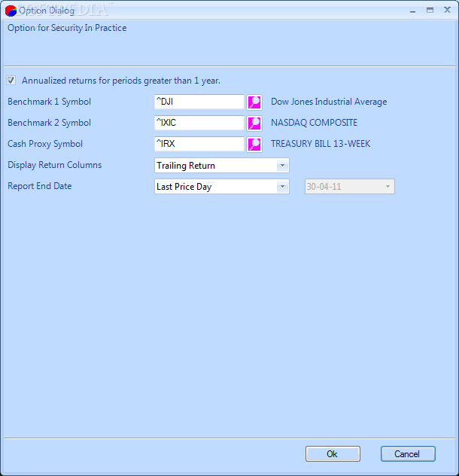Focus the ^DJI benchmark symbol field
459x476 pixels.
pyautogui.click(x=199, y=102)
